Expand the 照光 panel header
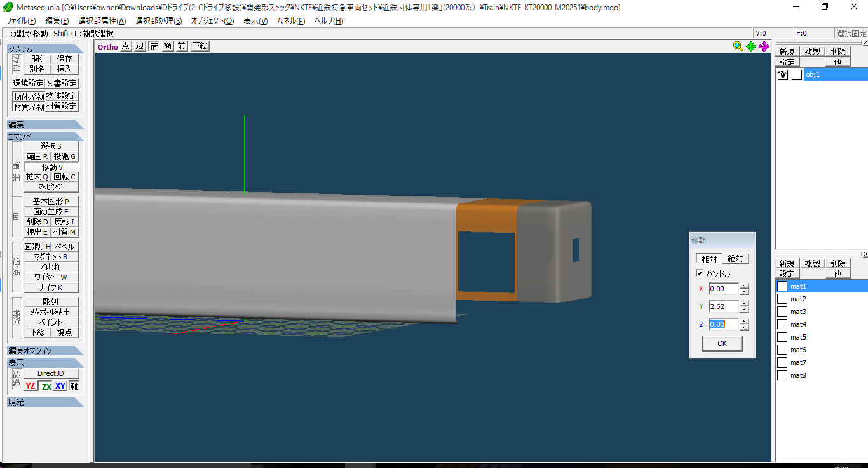868x468 pixels. pos(45,402)
